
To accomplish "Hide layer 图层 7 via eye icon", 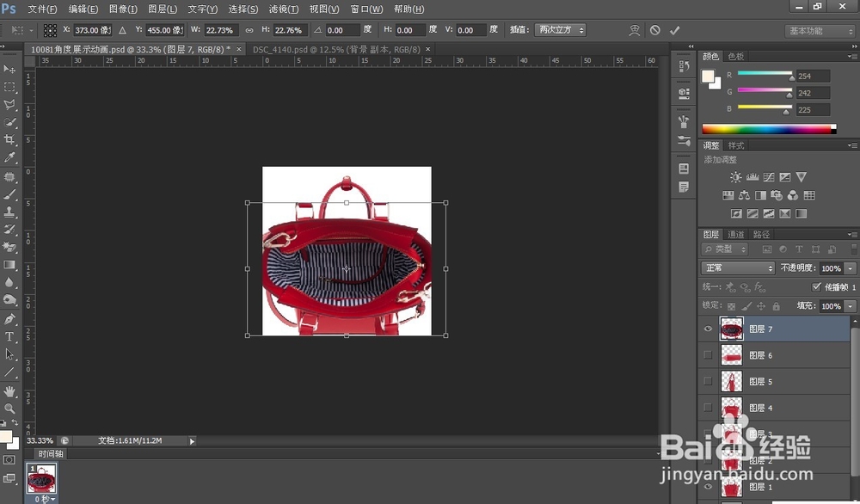I will pos(708,329).
